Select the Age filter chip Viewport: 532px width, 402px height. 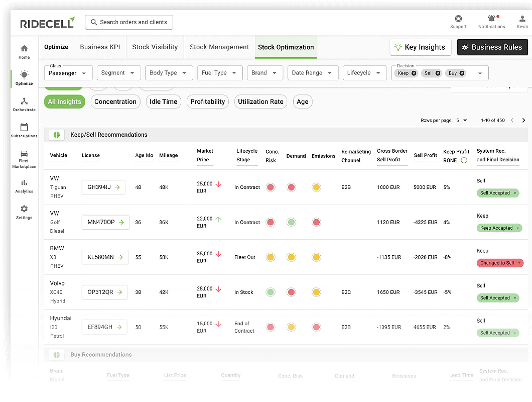(x=302, y=102)
